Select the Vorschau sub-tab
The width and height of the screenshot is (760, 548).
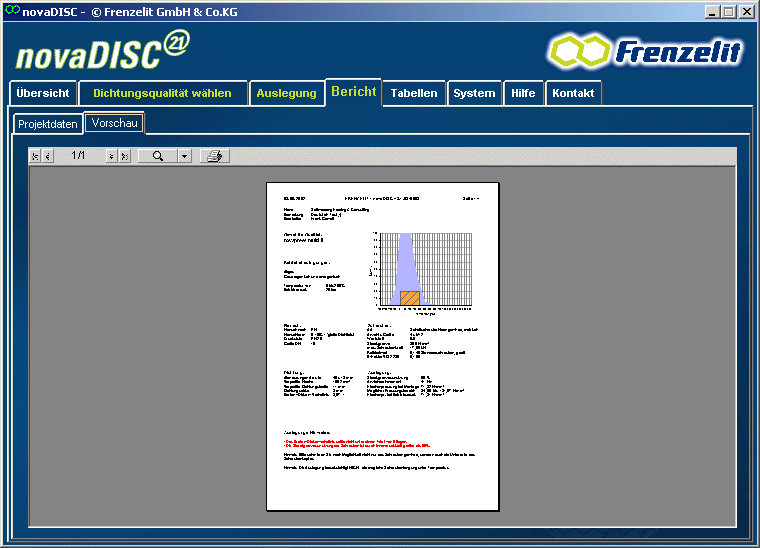(x=114, y=123)
